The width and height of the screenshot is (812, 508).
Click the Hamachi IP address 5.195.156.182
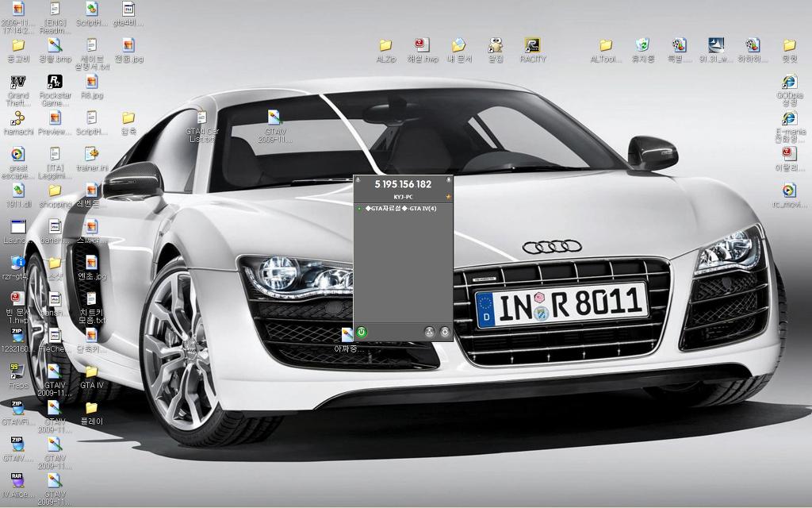click(x=403, y=184)
